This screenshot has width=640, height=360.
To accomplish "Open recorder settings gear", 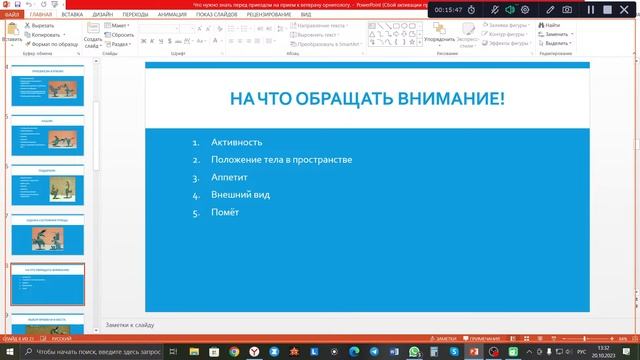I will [x=525, y=9].
